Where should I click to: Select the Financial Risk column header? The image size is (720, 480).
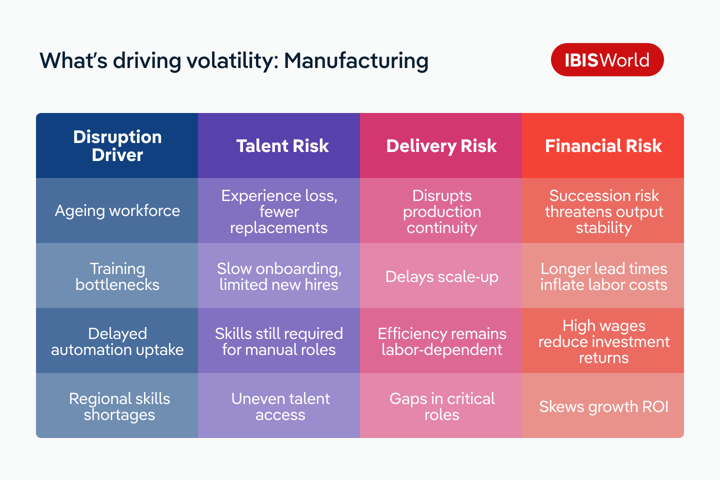(x=603, y=146)
